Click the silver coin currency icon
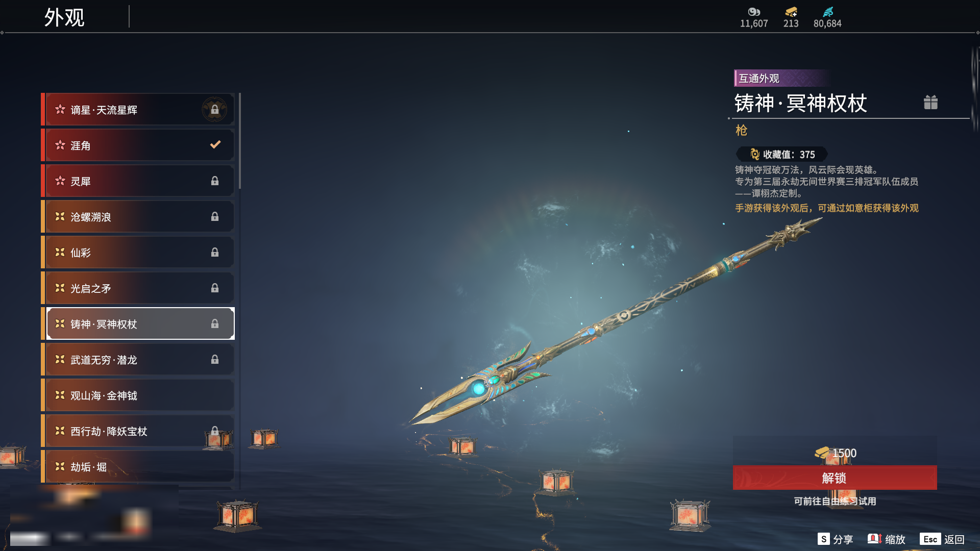This screenshot has width=980, height=551. click(x=754, y=12)
